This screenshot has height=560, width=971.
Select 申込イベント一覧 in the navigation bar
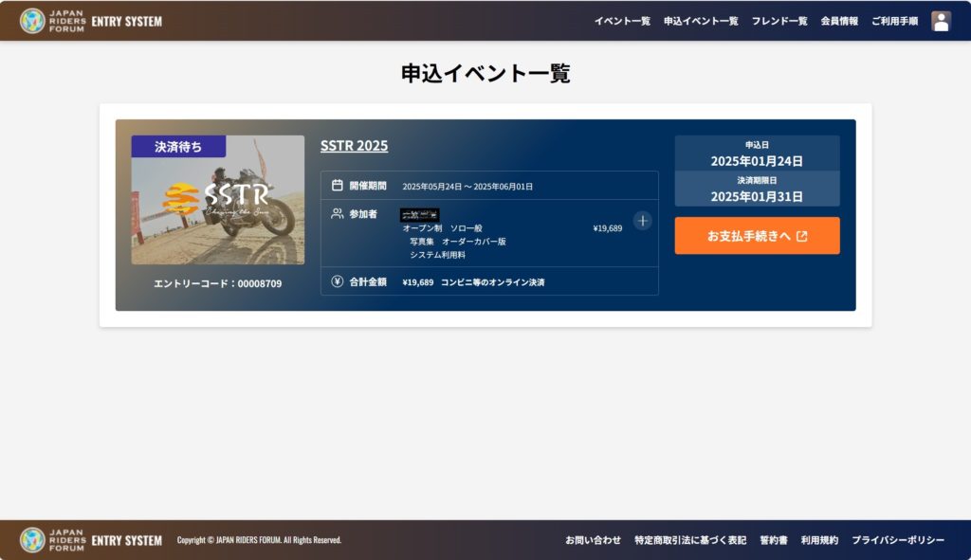pos(701,21)
